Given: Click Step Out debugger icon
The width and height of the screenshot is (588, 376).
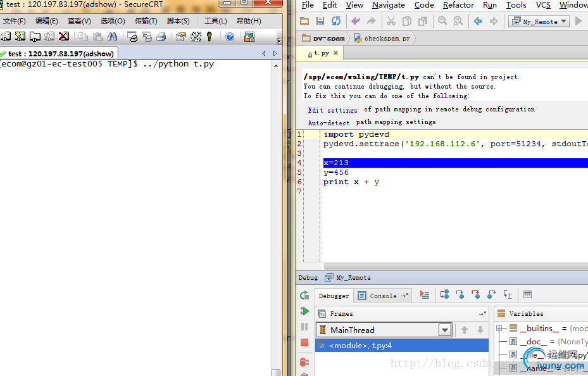Looking at the screenshot, I should tap(491, 295).
